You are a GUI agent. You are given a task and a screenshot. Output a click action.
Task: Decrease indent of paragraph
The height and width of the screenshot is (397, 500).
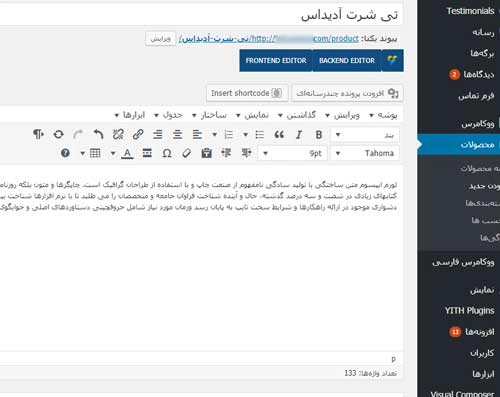pos(246,153)
